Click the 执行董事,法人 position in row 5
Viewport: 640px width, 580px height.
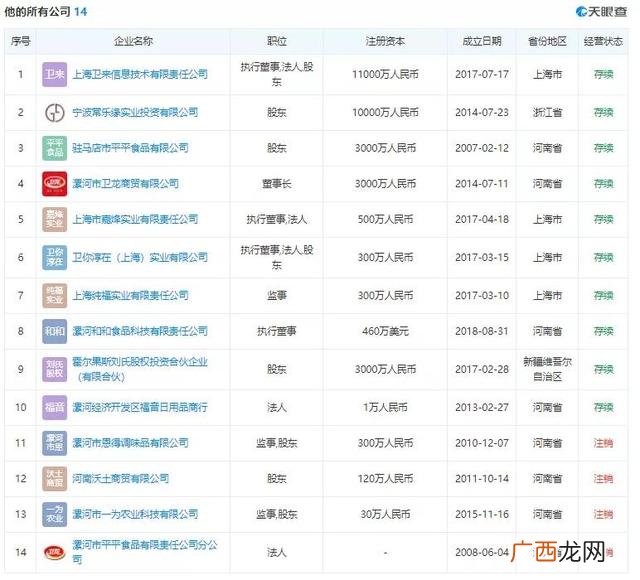click(x=277, y=220)
